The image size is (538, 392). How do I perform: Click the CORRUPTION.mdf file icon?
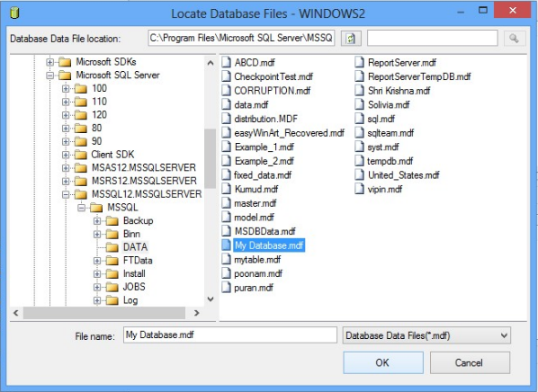point(226,91)
